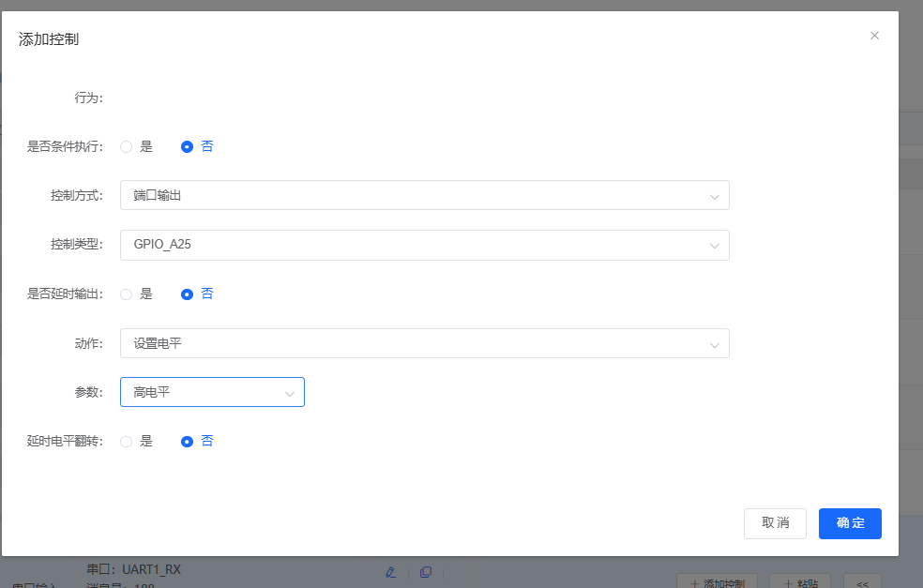Click the chevron arrow in the 参数 box
The image size is (923, 588).
(x=290, y=393)
